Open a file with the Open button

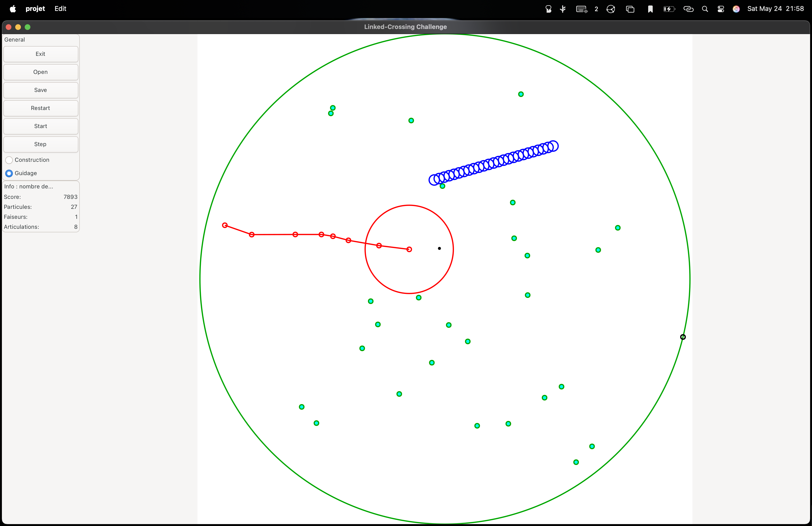[x=41, y=72]
